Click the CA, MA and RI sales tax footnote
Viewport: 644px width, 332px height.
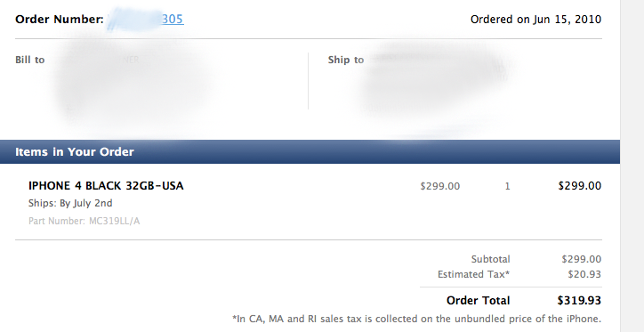[x=416, y=319]
